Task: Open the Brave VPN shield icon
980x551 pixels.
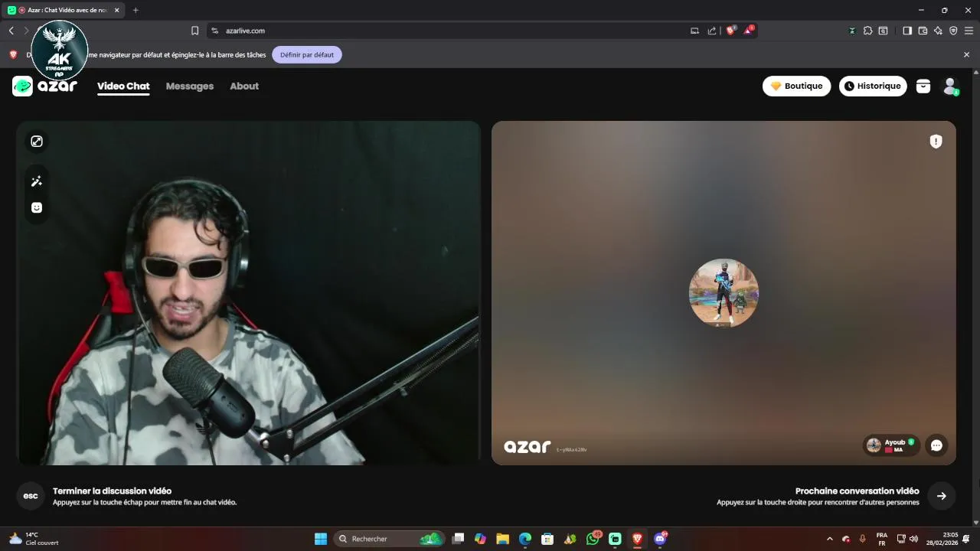Action: [x=953, y=31]
